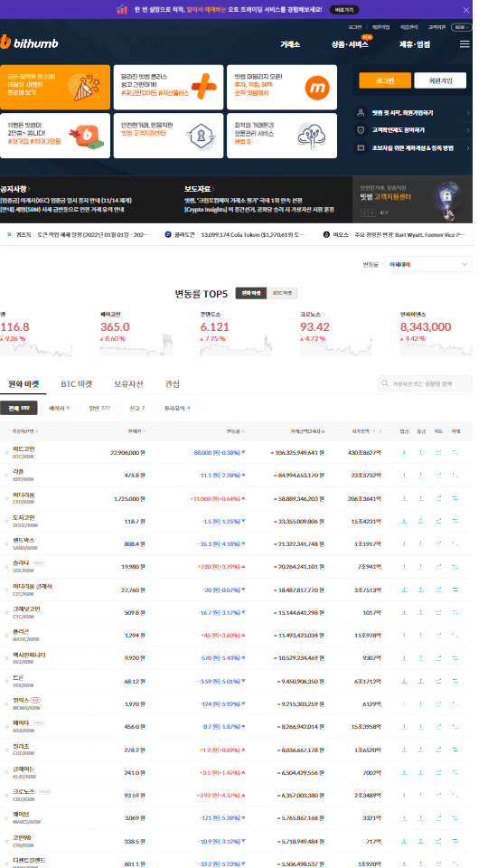Click the deposit icon in MATIC/KRW row
Screen dimensions: 488x868
404,635
